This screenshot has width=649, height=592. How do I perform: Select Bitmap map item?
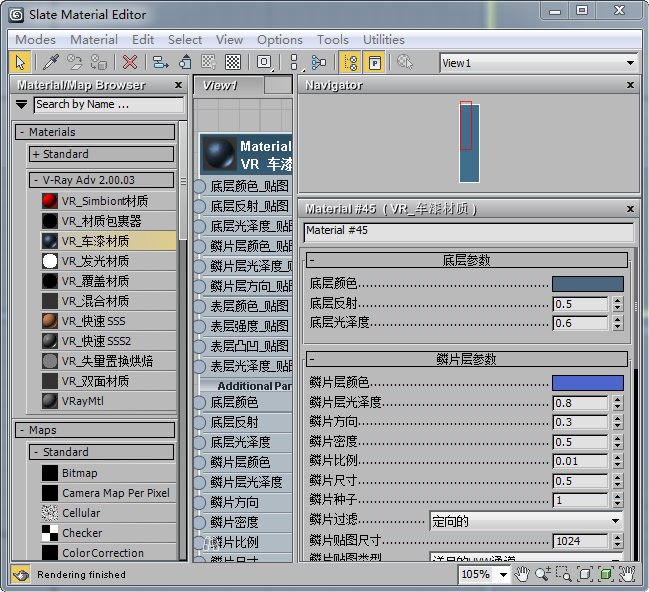pos(108,473)
